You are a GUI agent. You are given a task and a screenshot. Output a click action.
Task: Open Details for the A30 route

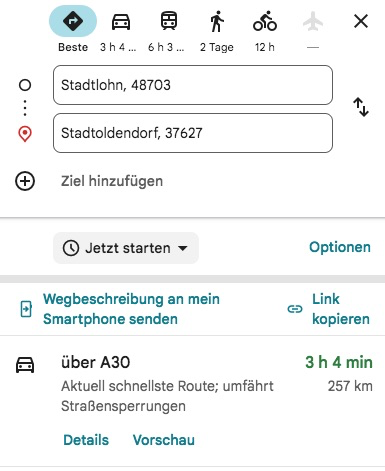tap(86, 440)
